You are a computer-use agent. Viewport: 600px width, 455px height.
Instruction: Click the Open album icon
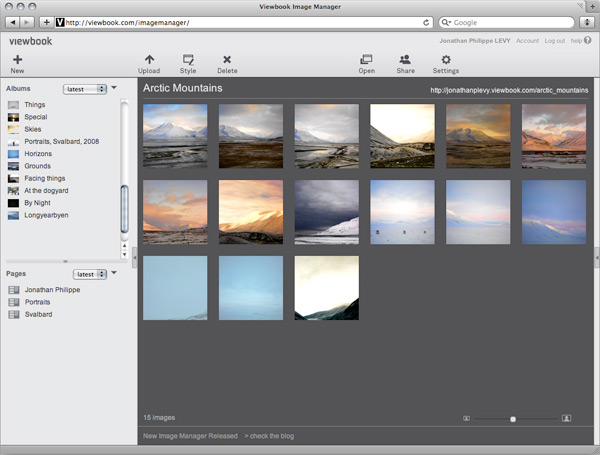[x=366, y=59]
